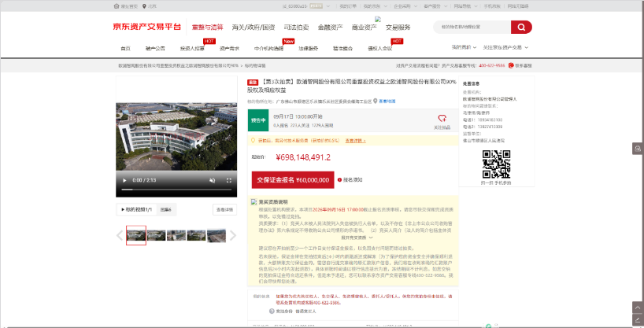Go to the 首页 sub-navigation item
644x328 pixels.
click(x=125, y=49)
